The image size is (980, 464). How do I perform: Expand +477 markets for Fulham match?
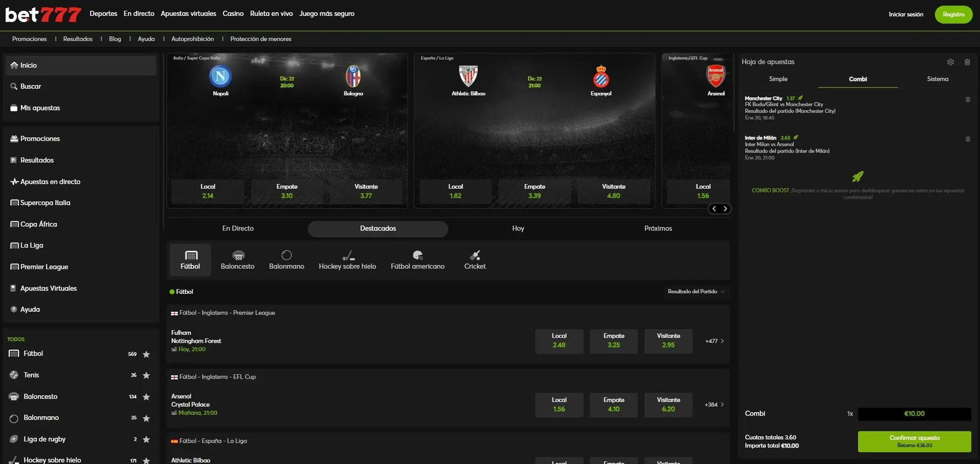pos(715,341)
